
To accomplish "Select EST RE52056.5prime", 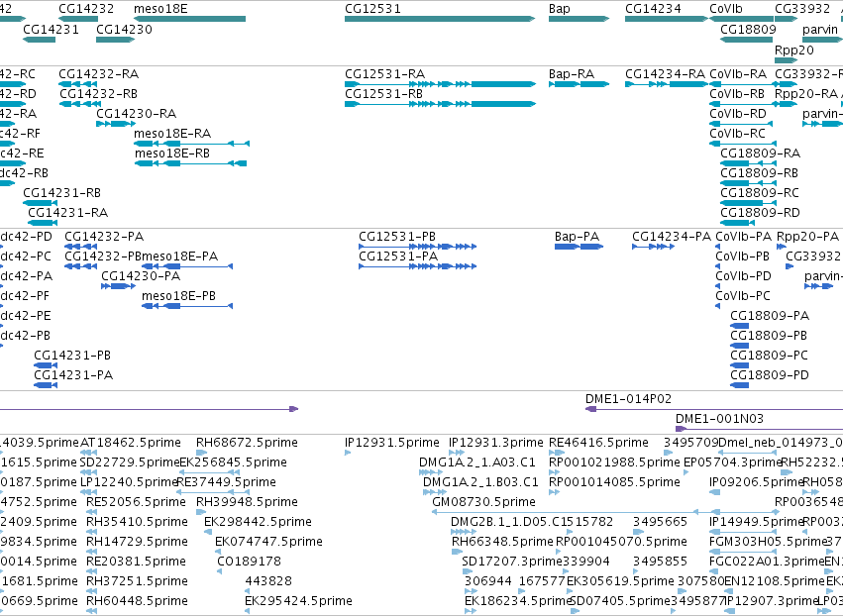I will click(x=136, y=502).
